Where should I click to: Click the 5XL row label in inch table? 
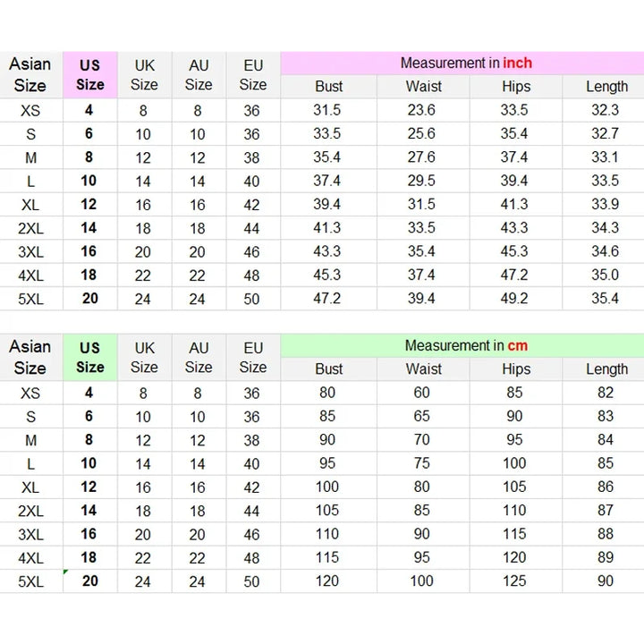pyautogui.click(x=30, y=299)
